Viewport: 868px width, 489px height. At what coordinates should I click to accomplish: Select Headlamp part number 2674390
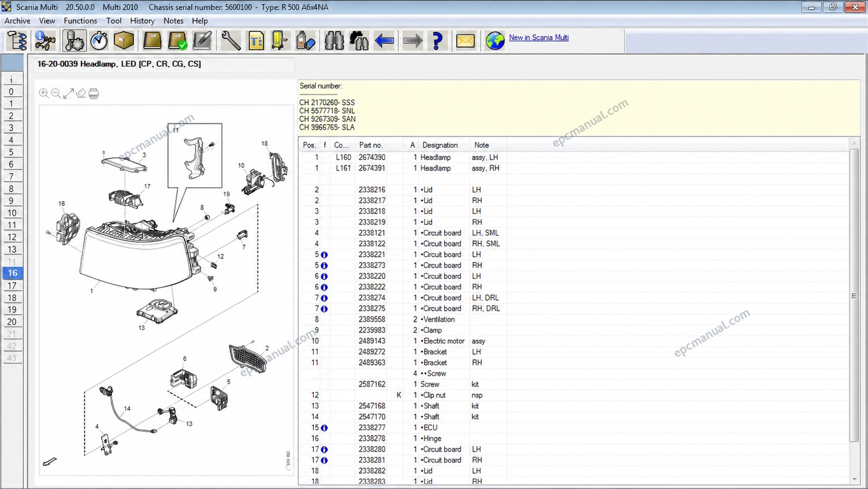click(372, 157)
